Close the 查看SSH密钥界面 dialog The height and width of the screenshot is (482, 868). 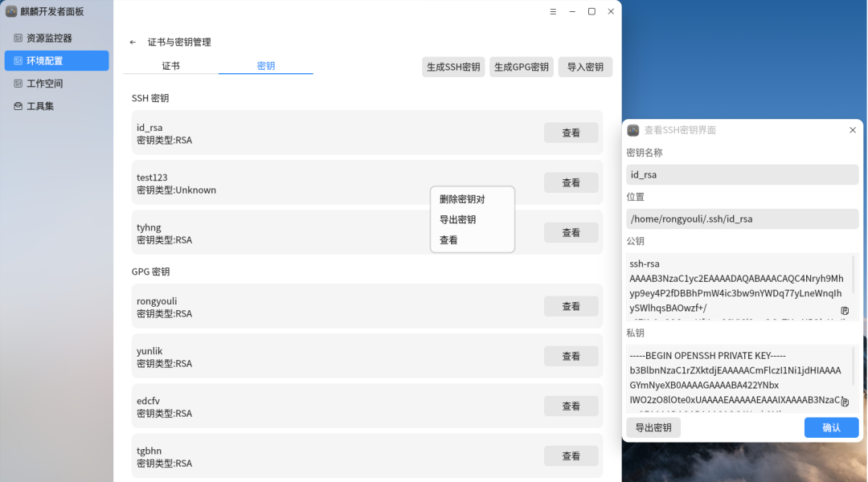tap(853, 130)
